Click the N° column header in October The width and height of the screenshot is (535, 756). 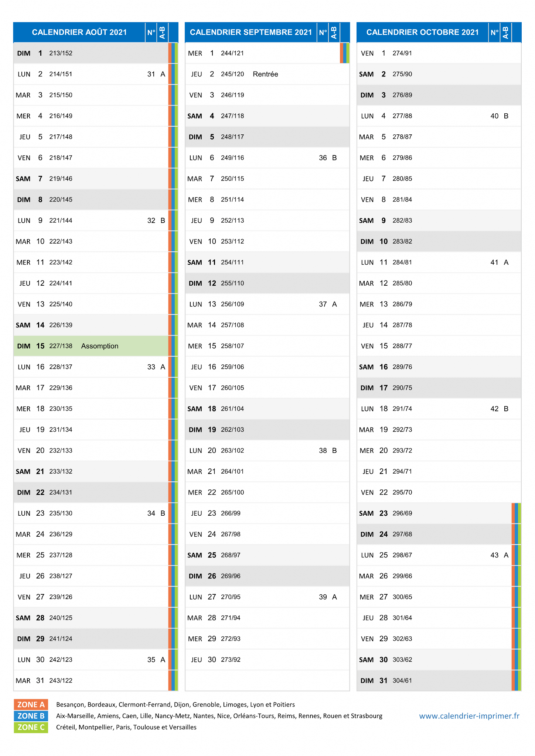pyautogui.click(x=494, y=32)
